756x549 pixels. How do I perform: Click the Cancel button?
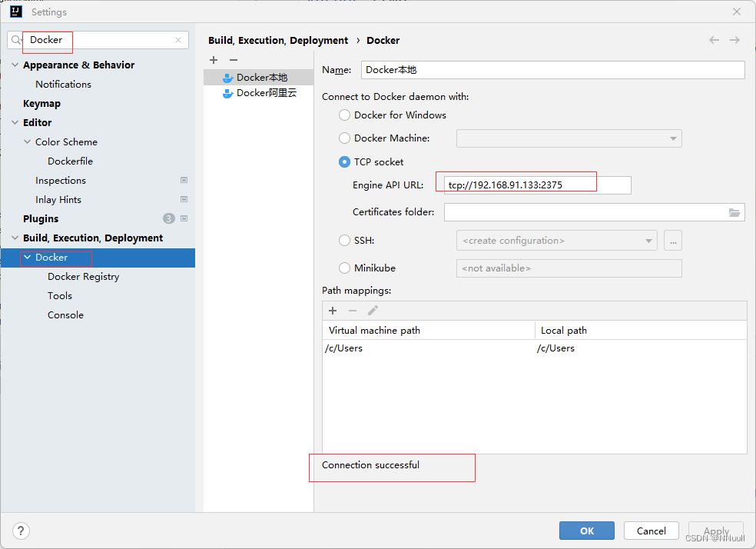[652, 531]
